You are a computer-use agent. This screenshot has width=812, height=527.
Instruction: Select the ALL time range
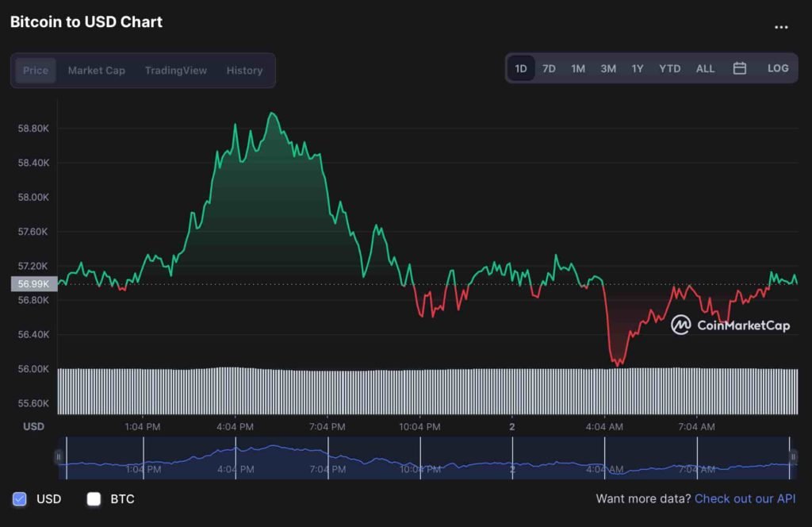pyautogui.click(x=705, y=68)
